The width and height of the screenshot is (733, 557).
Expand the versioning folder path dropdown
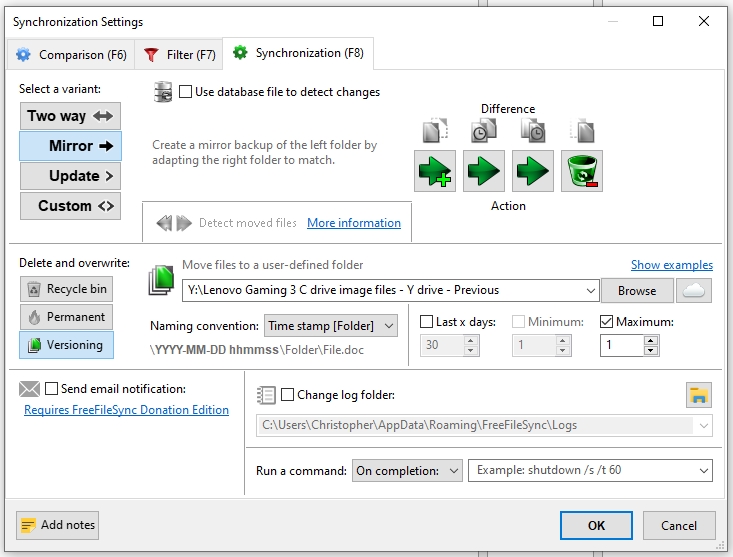click(x=590, y=291)
